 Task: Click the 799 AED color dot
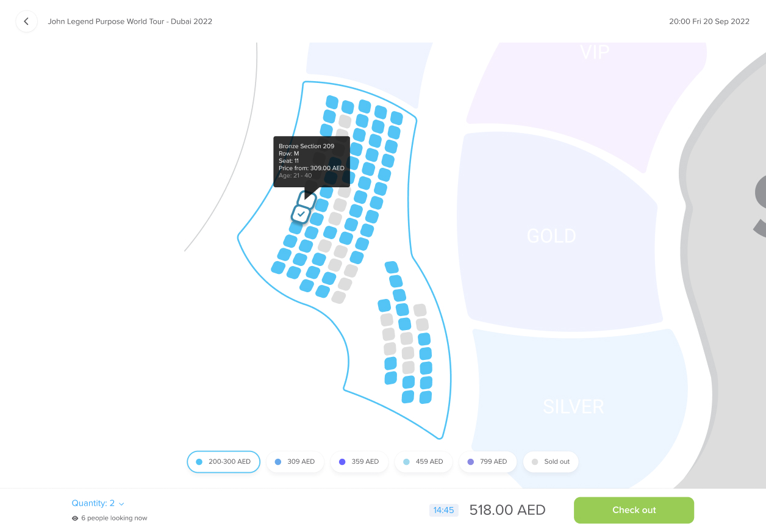(x=470, y=462)
